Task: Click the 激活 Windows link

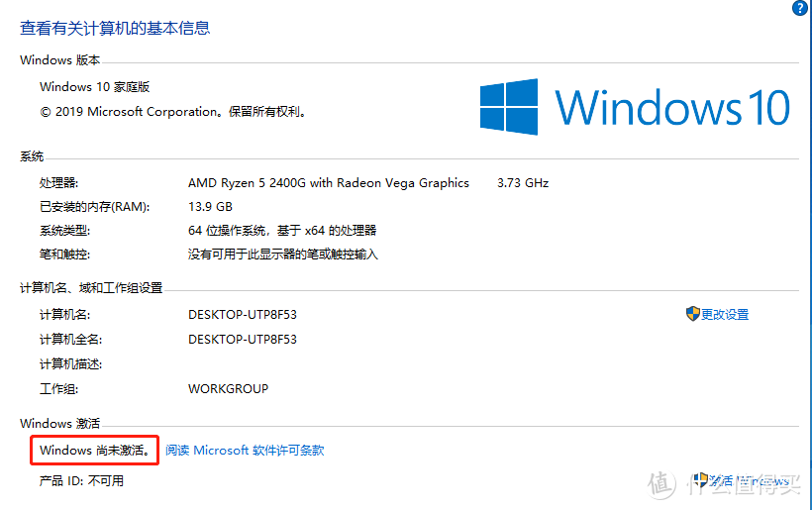Action: [749, 481]
